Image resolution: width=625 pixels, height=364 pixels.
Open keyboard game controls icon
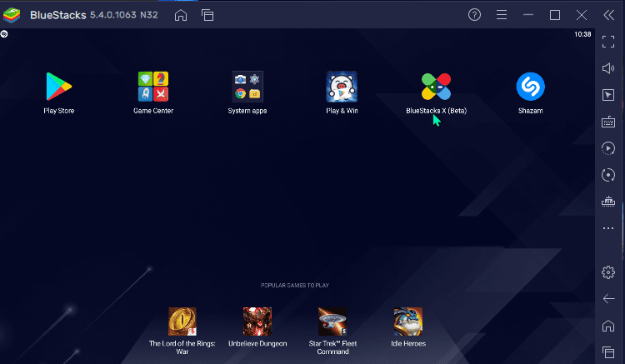click(x=607, y=122)
